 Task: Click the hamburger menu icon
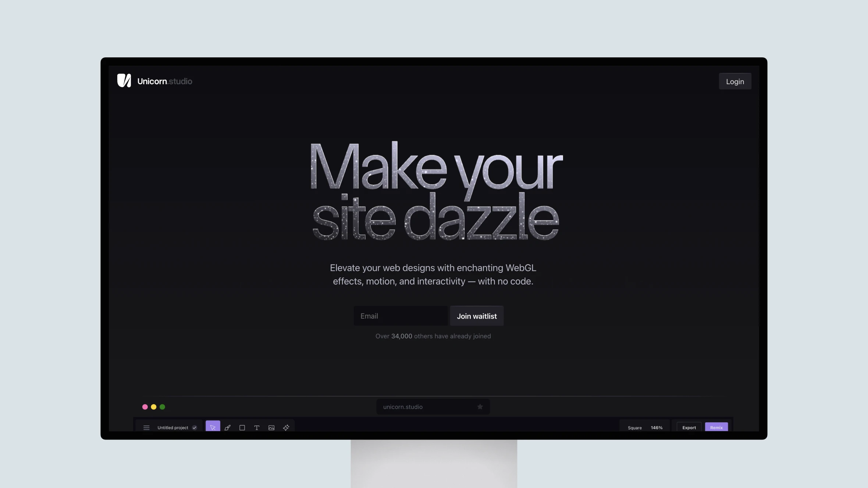(146, 427)
